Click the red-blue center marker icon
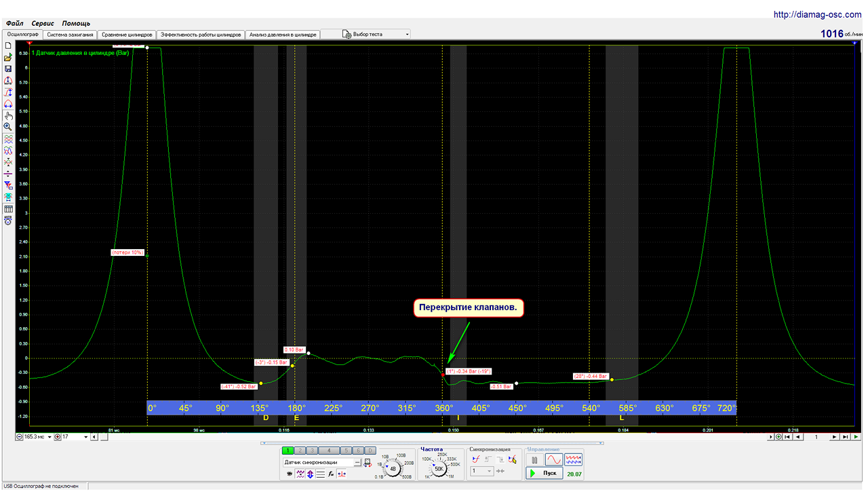Viewport: 868px width, 492px height. pos(342,474)
